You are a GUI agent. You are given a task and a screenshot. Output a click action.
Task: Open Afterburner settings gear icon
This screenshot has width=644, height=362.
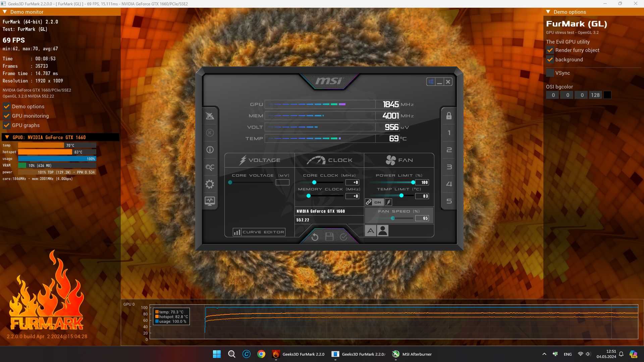pyautogui.click(x=210, y=184)
